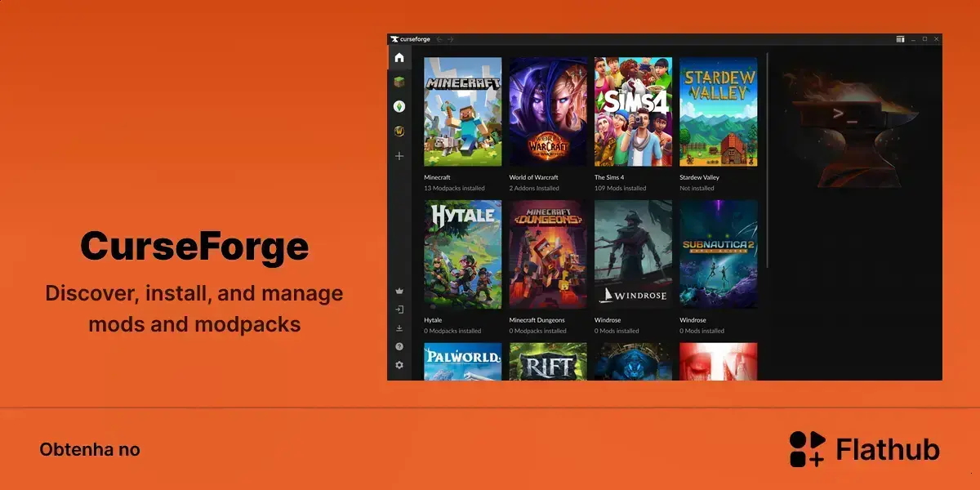Open the Minecraft game cover
This screenshot has height=490, width=980.
click(x=463, y=112)
